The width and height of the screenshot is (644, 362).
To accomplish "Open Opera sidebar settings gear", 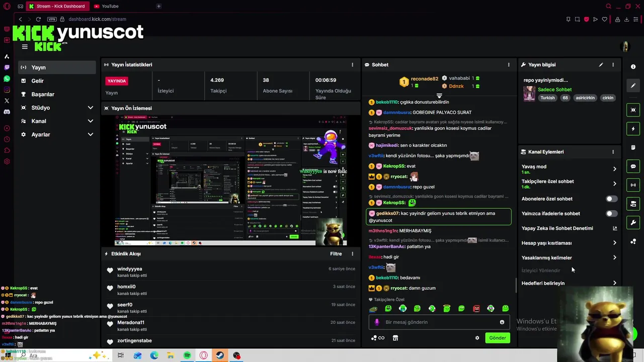I will click(7, 162).
